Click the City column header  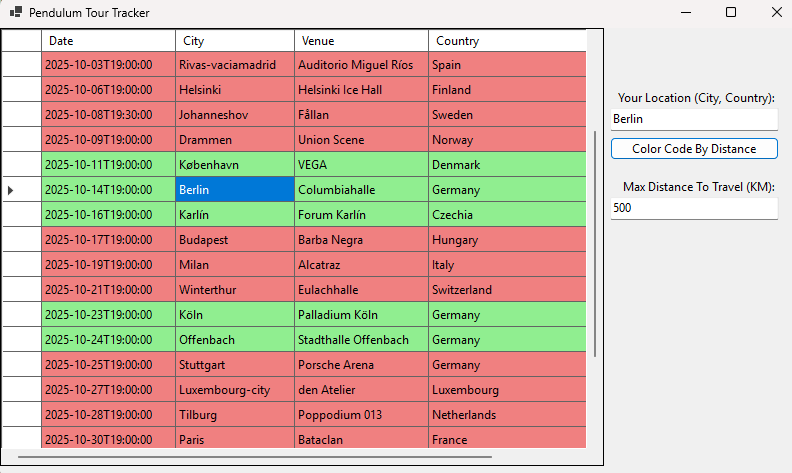click(x=235, y=41)
